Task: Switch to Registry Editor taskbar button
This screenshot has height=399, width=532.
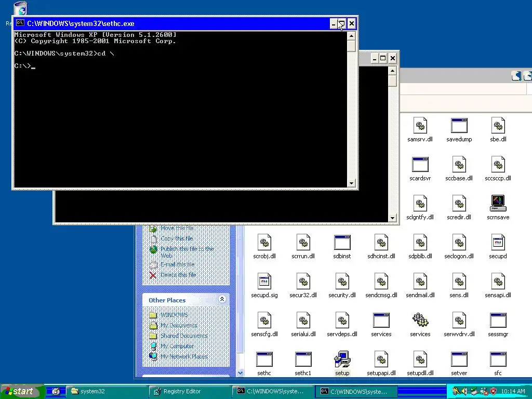Action: click(191, 391)
